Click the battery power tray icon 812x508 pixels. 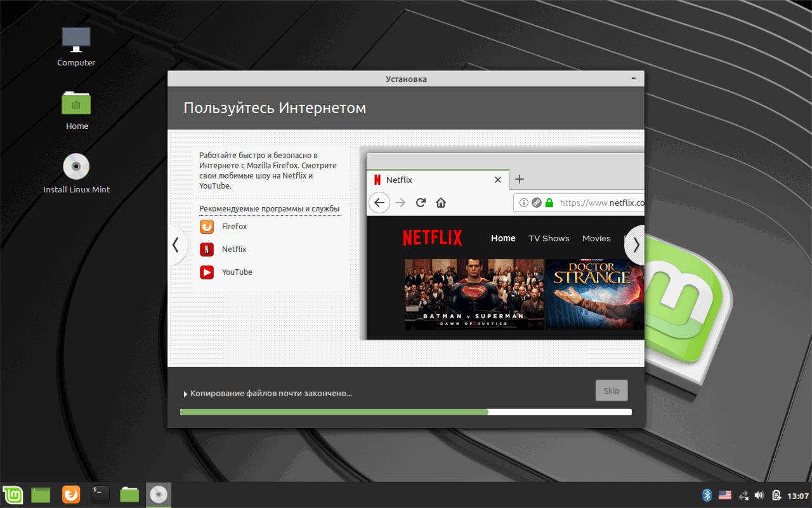click(x=776, y=495)
